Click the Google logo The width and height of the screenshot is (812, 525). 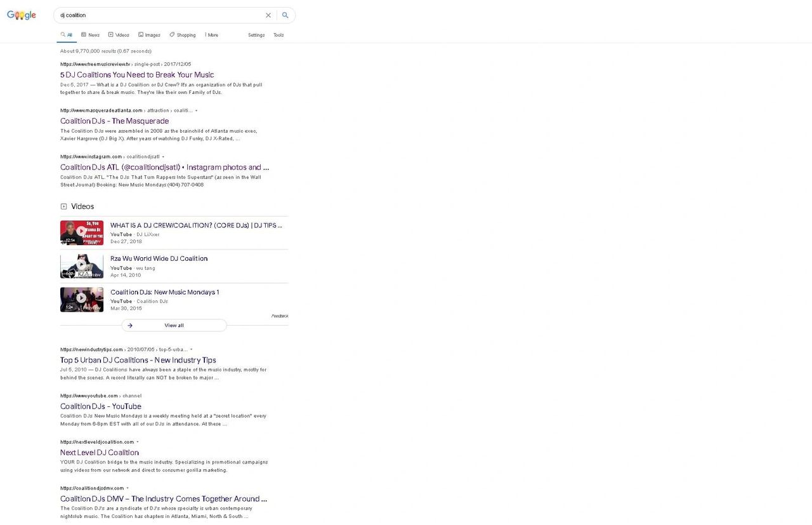point(22,15)
